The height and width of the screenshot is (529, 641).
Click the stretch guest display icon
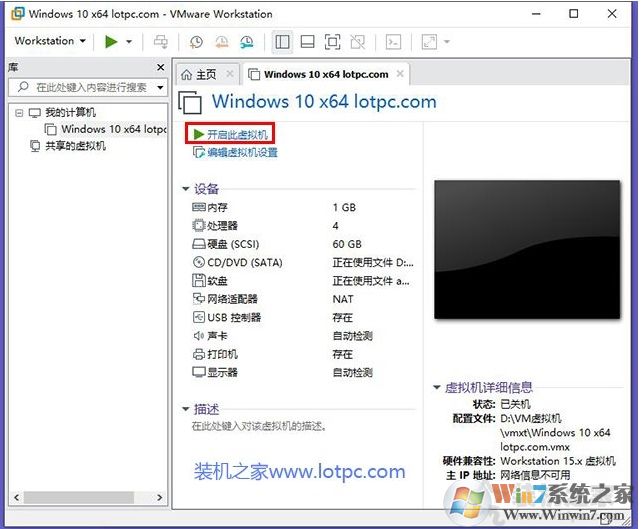pos(429,41)
